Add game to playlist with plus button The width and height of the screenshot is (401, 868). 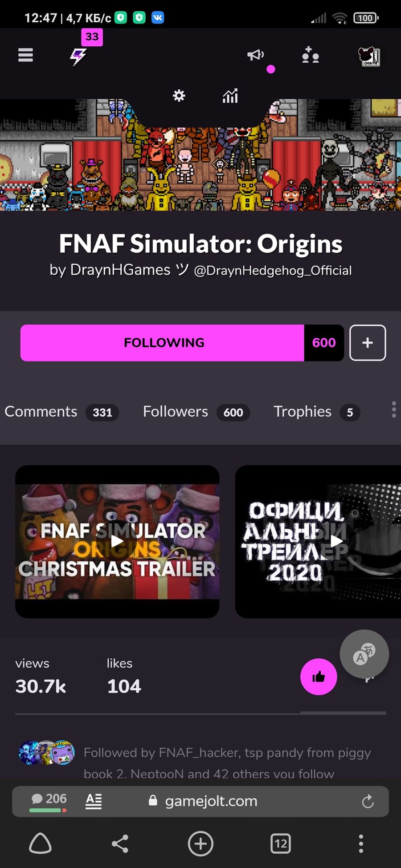368,343
